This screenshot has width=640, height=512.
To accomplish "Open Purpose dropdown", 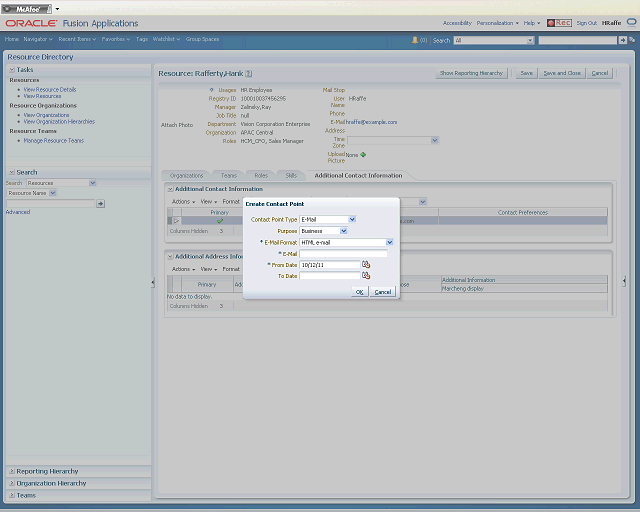I will point(344,231).
